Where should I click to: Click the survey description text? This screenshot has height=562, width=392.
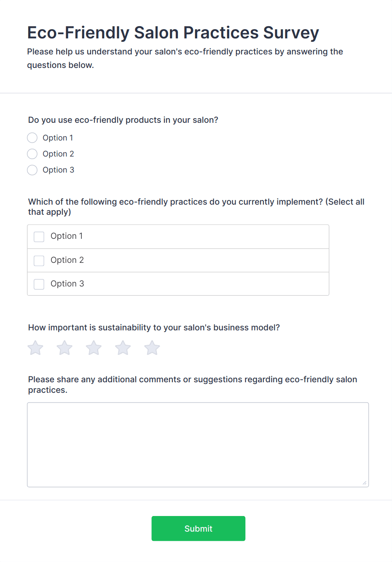click(x=185, y=58)
